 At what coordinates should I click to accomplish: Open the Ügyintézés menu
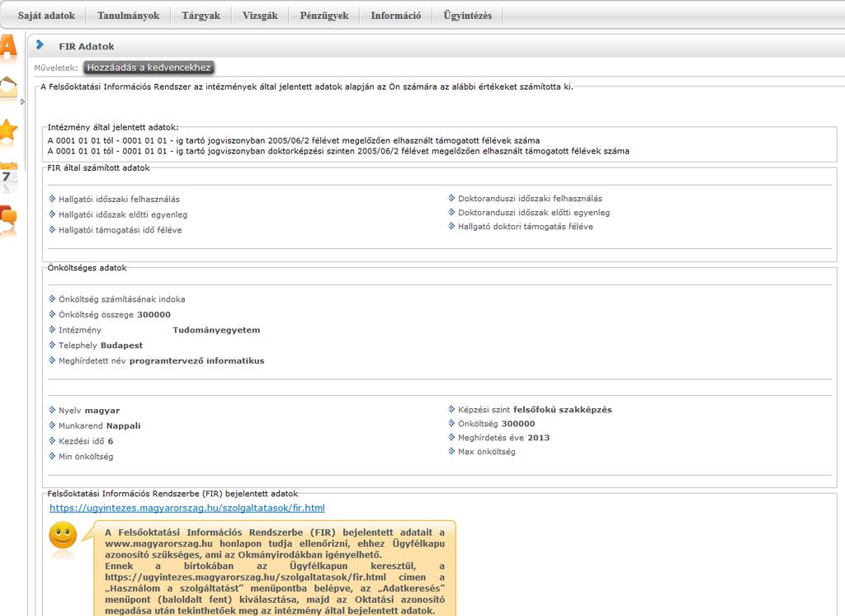(x=468, y=16)
